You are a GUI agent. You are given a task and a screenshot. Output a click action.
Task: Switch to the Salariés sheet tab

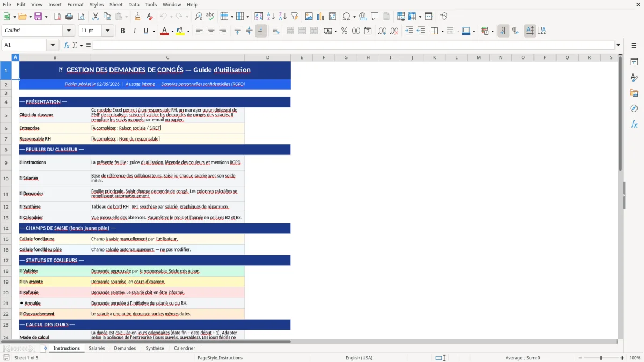tap(97, 348)
